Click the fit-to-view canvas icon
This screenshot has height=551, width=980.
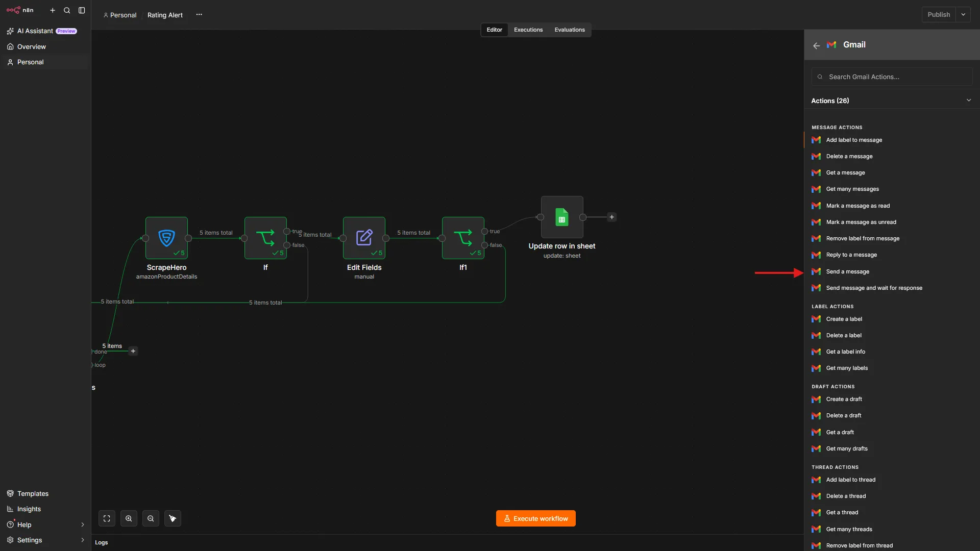[107, 518]
